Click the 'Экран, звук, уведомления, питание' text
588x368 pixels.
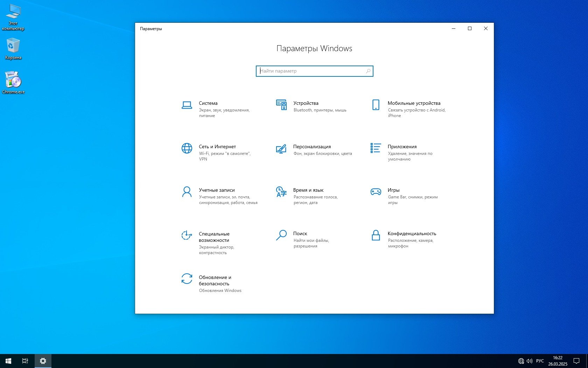(224, 113)
